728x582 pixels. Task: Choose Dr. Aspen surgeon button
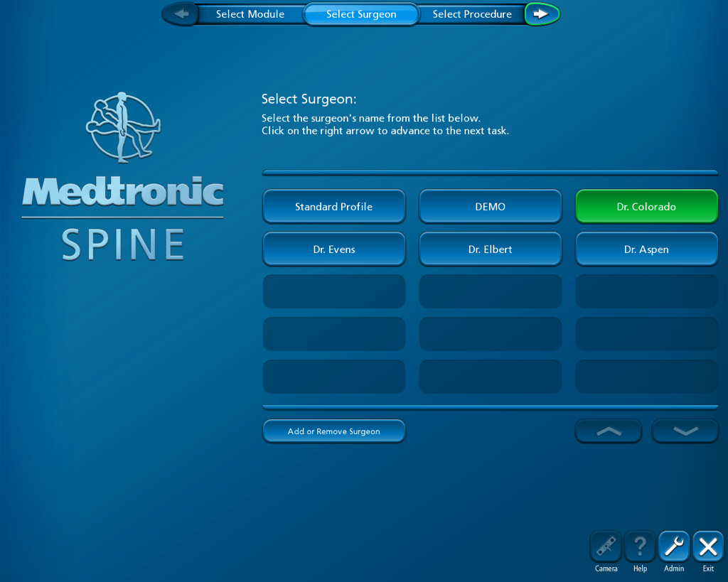point(646,249)
